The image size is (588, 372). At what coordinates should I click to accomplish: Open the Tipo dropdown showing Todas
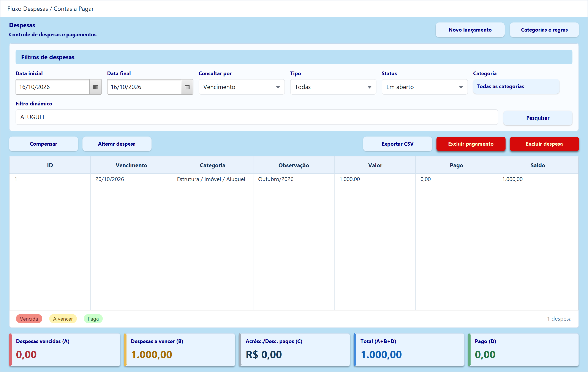333,87
